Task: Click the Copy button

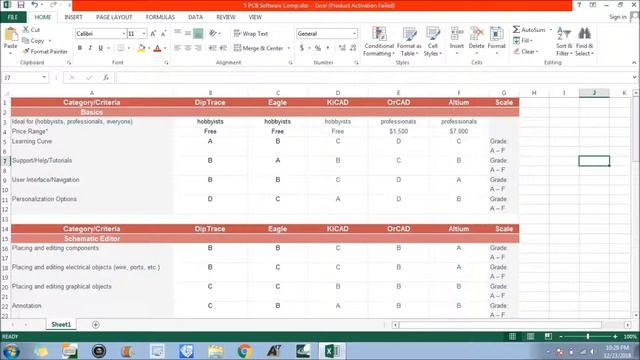Action: tap(33, 41)
